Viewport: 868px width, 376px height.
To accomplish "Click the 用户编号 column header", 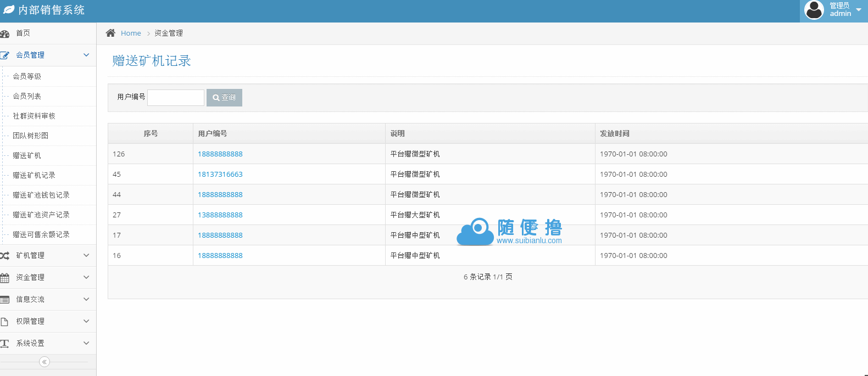I will pos(289,133).
